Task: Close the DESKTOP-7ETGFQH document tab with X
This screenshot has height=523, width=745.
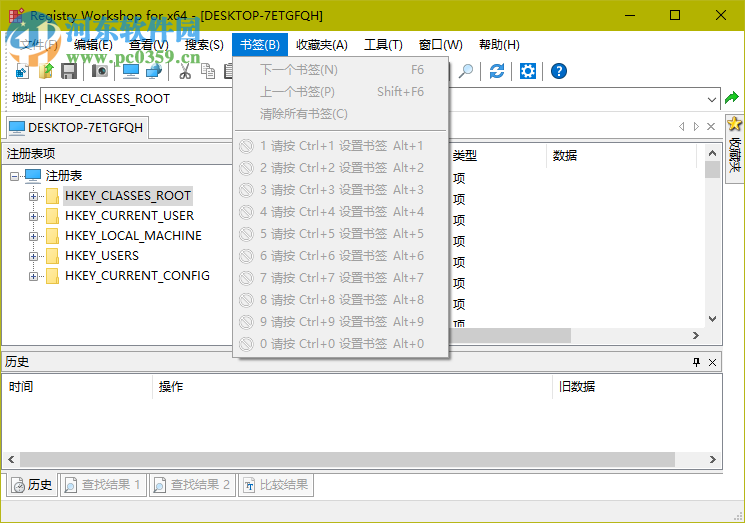Action: (x=711, y=126)
